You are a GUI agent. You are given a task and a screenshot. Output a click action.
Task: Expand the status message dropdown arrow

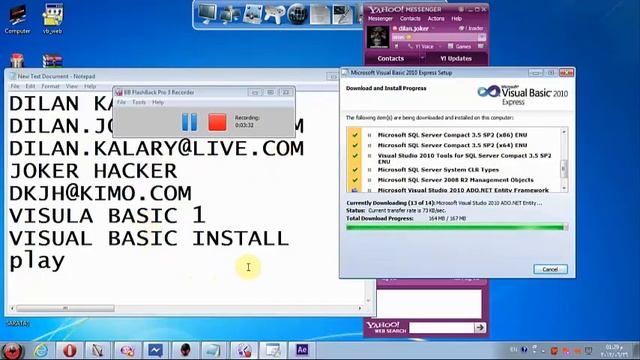point(482,38)
